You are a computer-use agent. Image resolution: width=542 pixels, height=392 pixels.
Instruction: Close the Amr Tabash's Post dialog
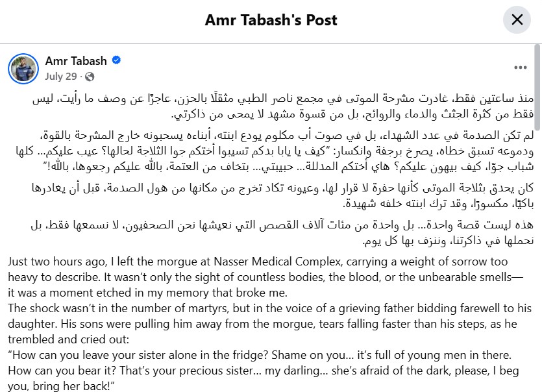click(x=517, y=19)
